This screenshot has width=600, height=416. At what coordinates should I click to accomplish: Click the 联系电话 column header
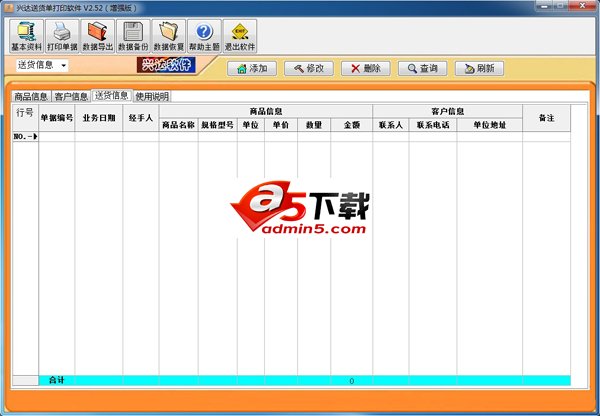click(433, 125)
